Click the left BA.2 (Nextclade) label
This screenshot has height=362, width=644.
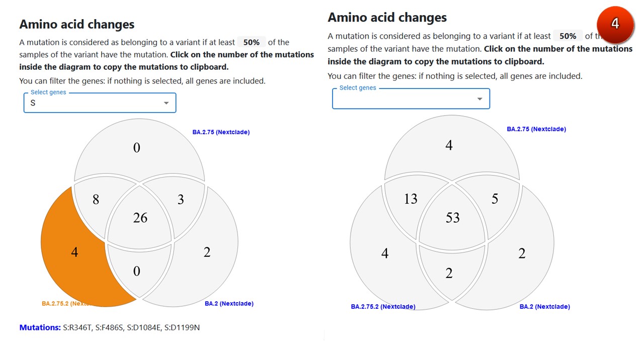[229, 304]
